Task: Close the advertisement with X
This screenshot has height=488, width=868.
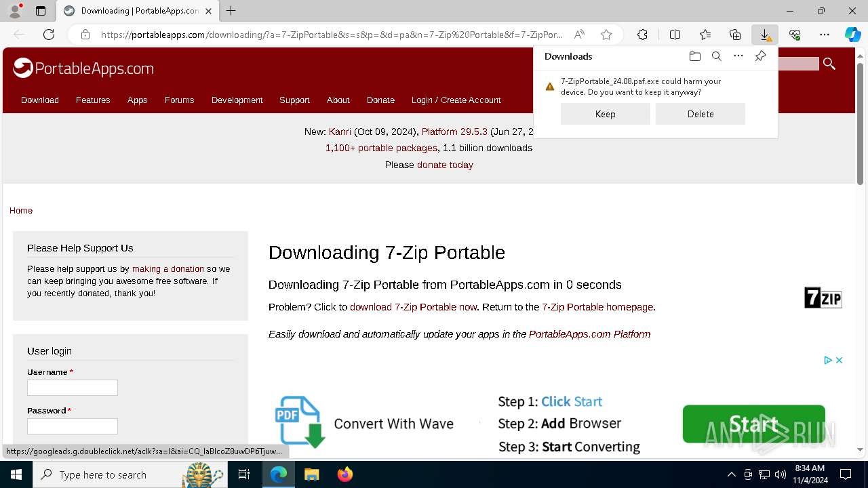Action: tap(839, 360)
